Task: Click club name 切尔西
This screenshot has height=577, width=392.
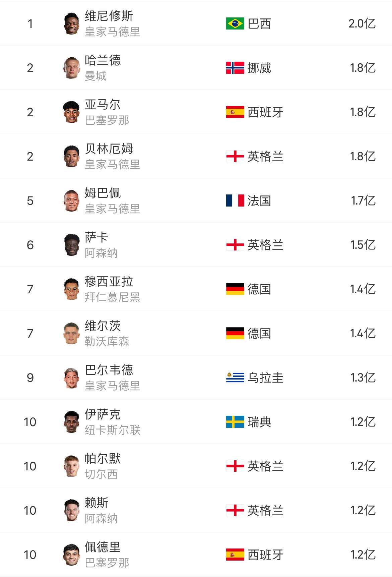Action: [101, 474]
